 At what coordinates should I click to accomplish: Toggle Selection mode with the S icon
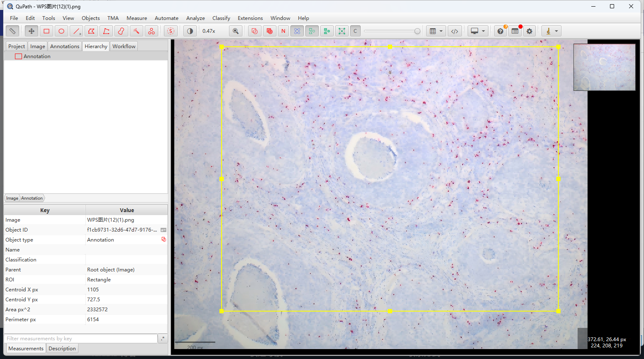[171, 31]
